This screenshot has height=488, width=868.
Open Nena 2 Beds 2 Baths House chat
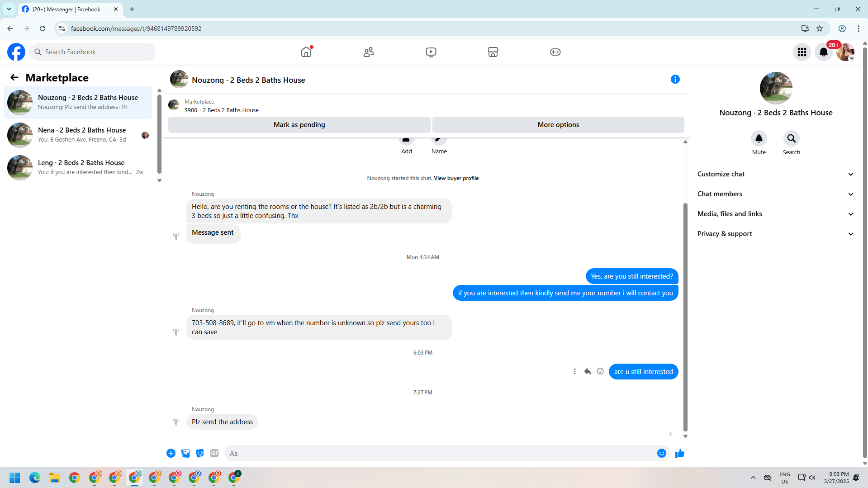click(78, 135)
